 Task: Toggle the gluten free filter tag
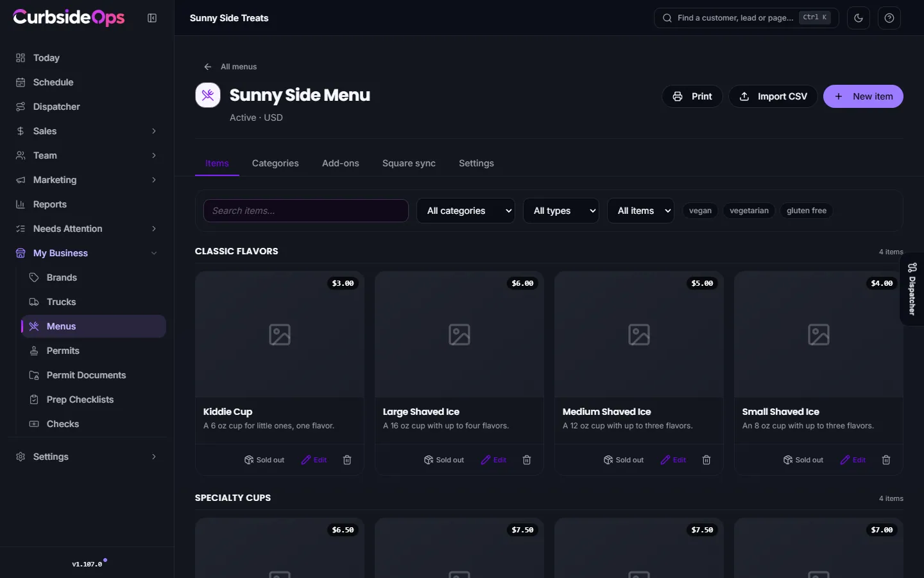click(x=807, y=211)
